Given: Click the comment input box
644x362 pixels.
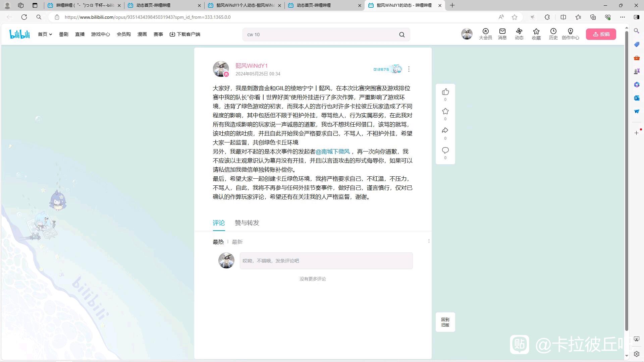Looking at the screenshot, I should [326, 261].
